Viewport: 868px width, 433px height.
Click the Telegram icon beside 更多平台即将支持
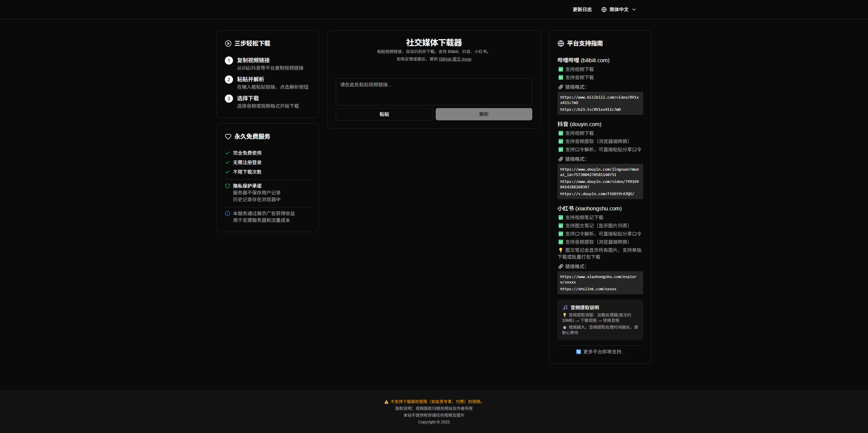point(579,352)
